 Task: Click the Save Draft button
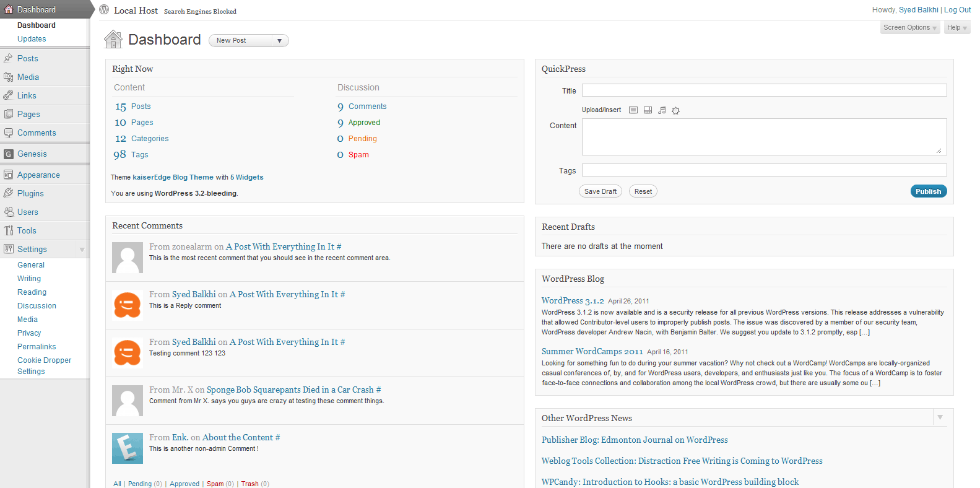pos(600,191)
